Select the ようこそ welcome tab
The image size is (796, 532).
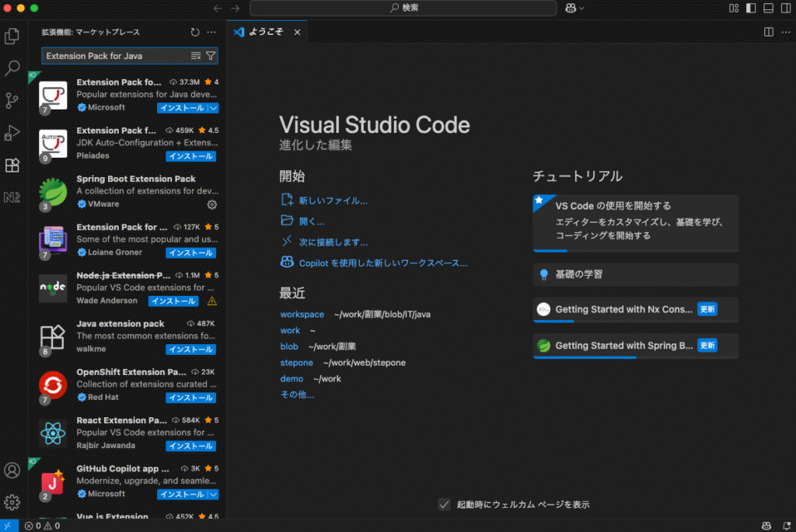tap(267, 32)
